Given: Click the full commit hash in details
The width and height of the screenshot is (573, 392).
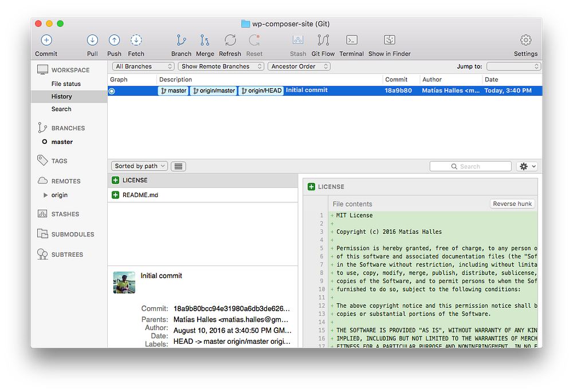Looking at the screenshot, I should coord(231,309).
